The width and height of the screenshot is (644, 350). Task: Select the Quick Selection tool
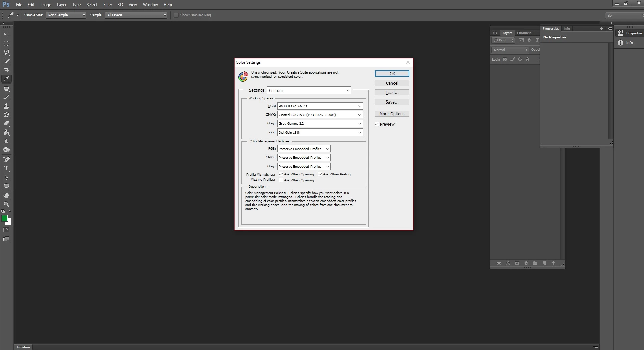point(6,61)
